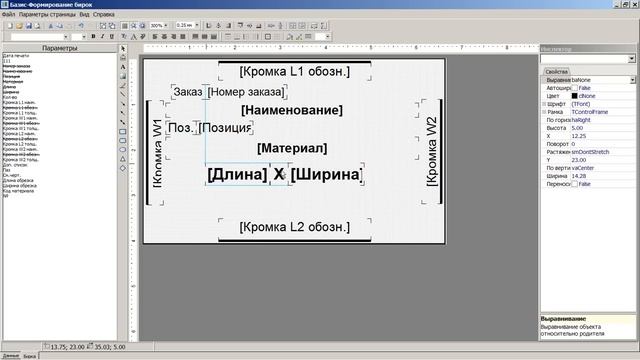The height and width of the screenshot is (360, 640).
Task: Toggle the show grid toolbar button
Action: (x=124, y=26)
